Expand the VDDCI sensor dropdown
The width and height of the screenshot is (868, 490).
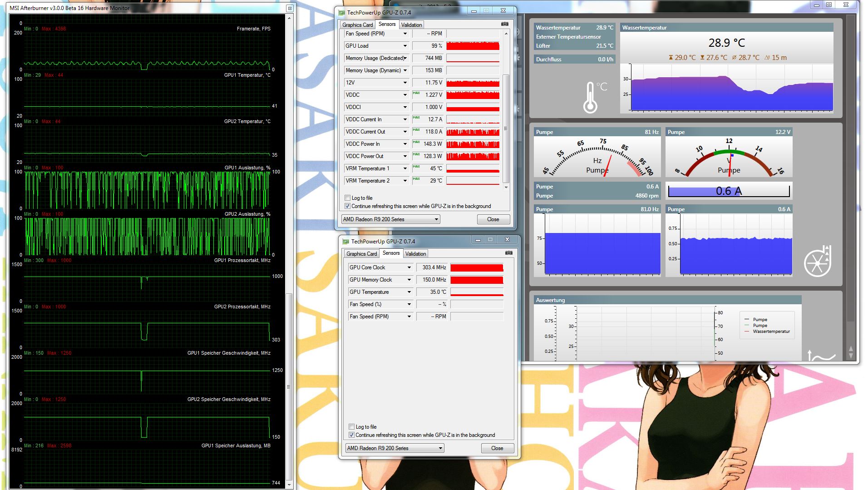click(x=405, y=107)
